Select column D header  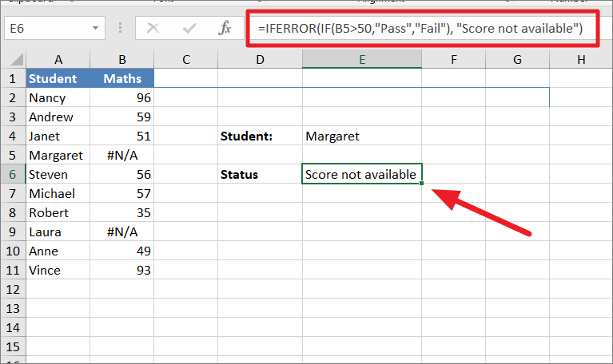tap(260, 60)
